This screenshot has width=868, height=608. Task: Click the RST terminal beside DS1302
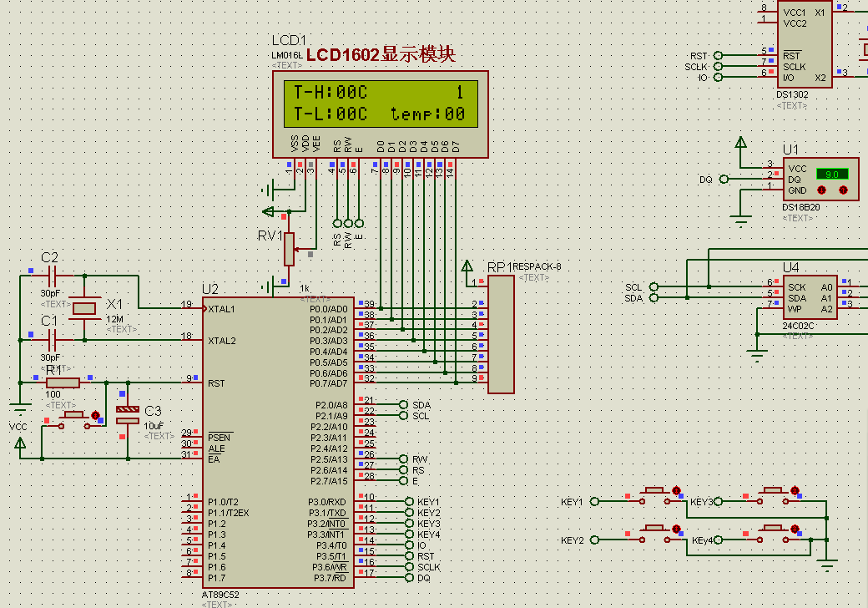718,55
